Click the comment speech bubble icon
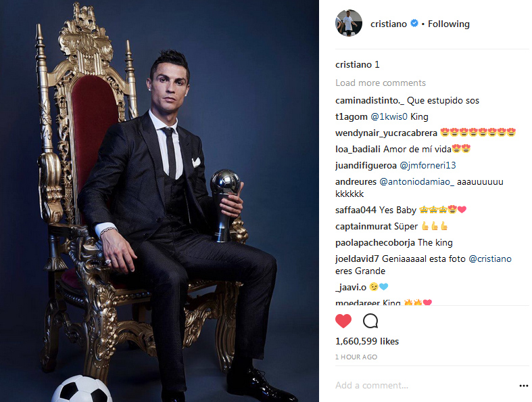The image size is (532, 402). coord(370,321)
